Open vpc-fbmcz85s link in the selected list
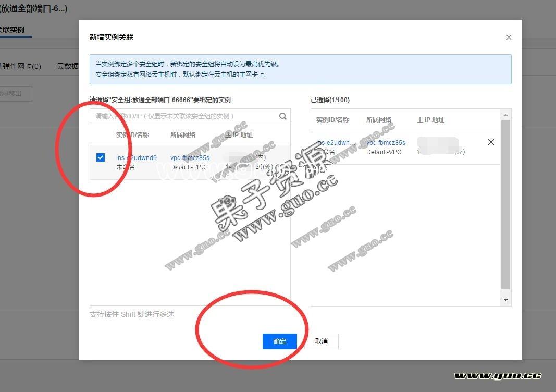Screen dimensions: 556x392 pos(386,142)
